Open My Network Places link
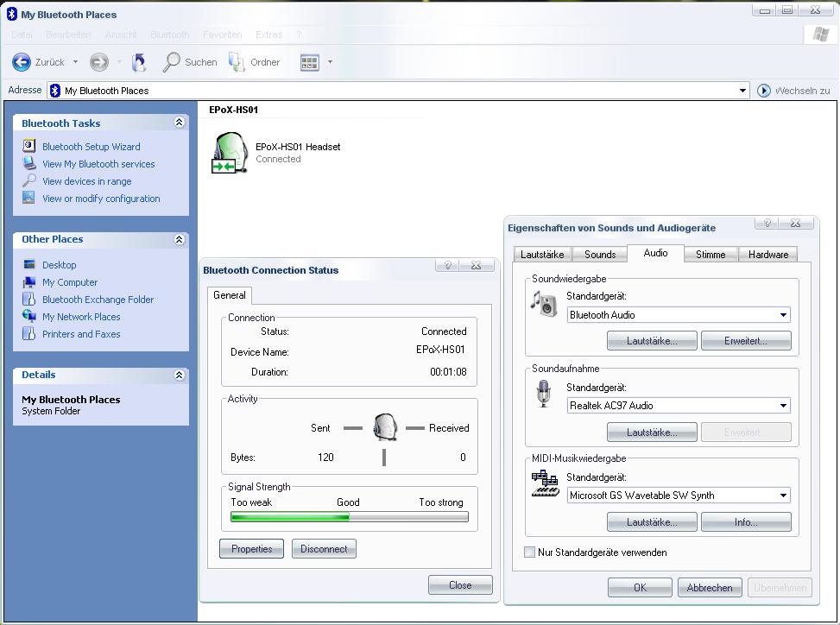 [x=81, y=317]
